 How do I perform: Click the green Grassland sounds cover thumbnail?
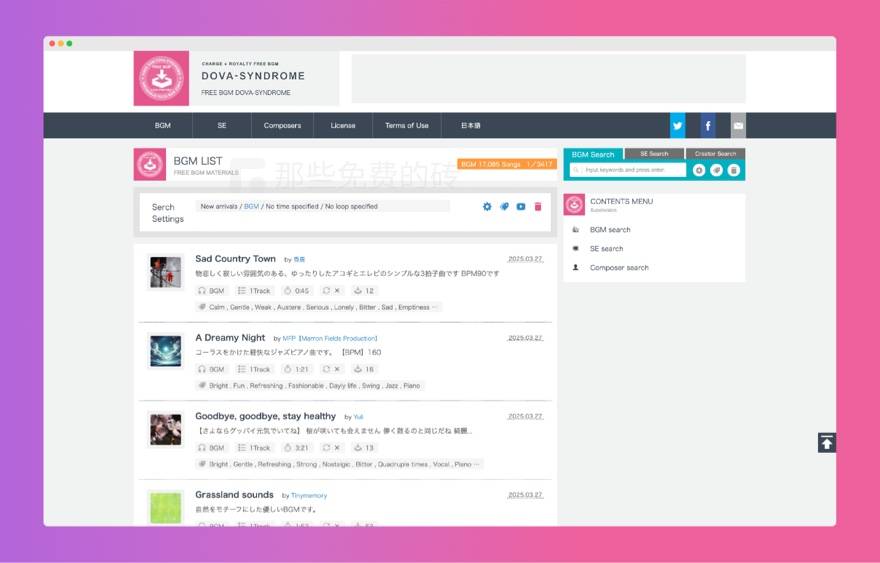(x=166, y=508)
